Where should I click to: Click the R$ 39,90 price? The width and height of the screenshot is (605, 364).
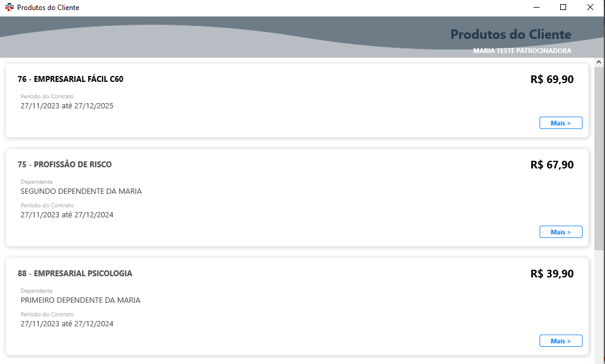(552, 274)
